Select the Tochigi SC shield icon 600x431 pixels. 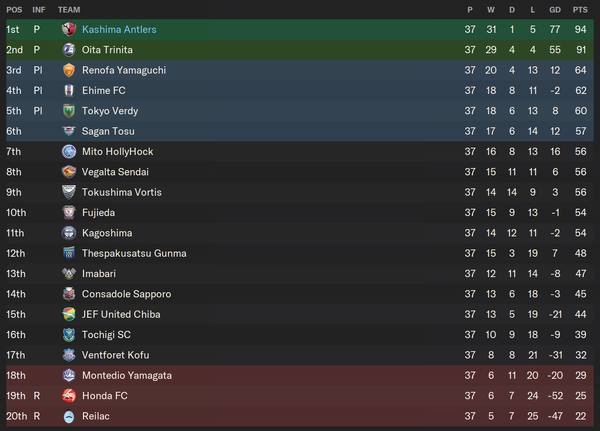[x=69, y=335]
